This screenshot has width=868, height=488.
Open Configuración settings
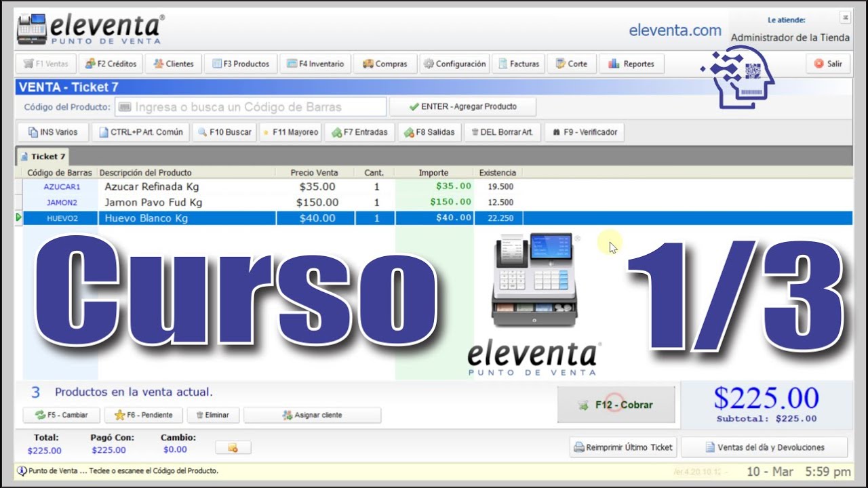pyautogui.click(x=454, y=64)
